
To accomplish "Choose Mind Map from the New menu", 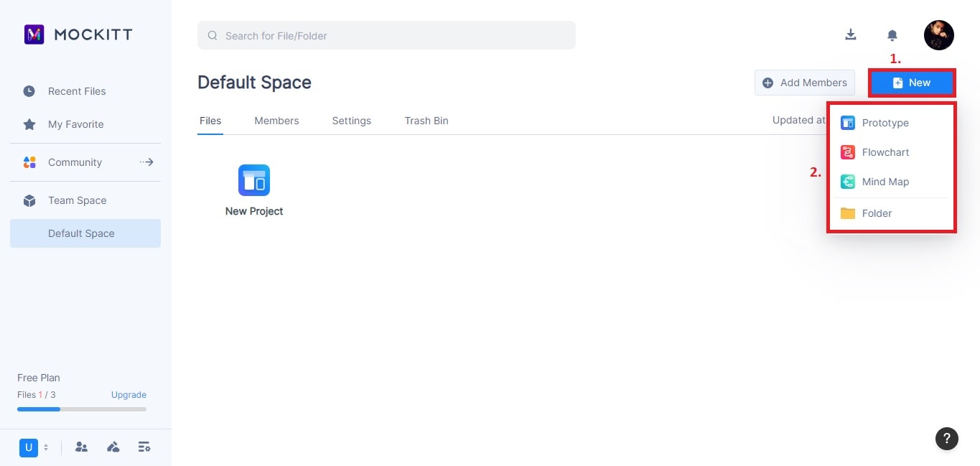I will pos(891,182).
